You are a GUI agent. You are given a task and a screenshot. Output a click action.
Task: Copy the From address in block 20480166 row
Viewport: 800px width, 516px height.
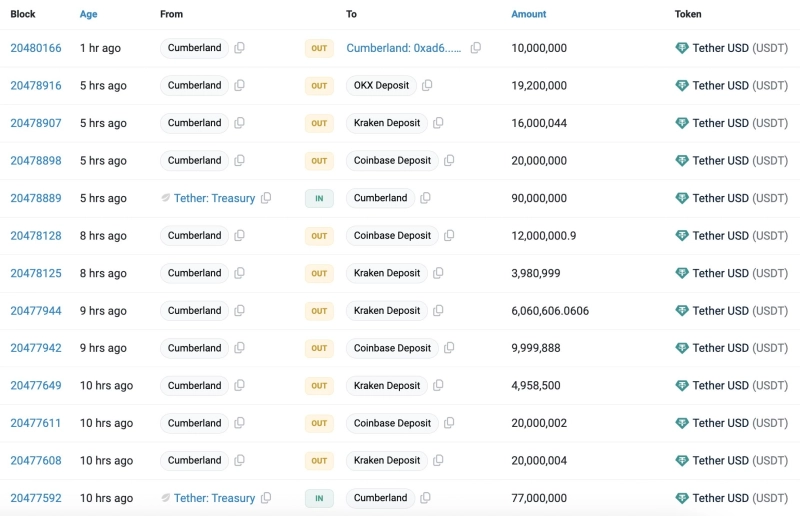pyautogui.click(x=239, y=48)
